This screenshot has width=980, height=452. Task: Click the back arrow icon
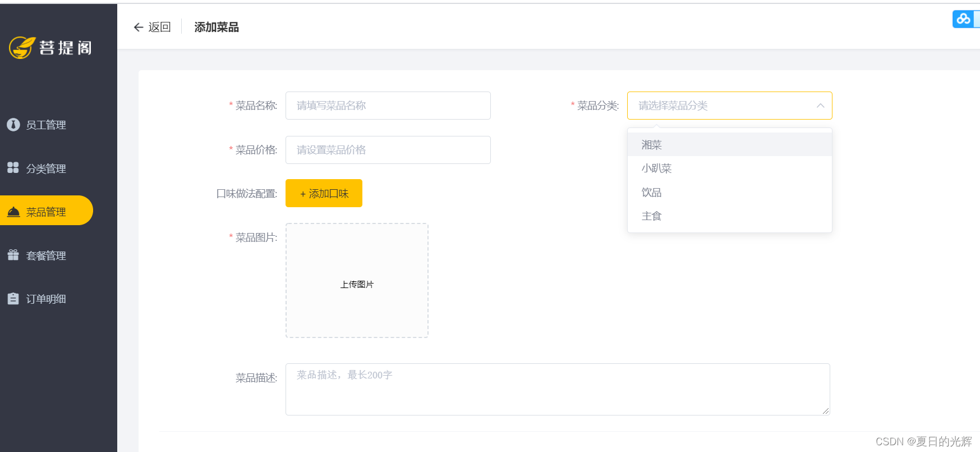(x=139, y=27)
